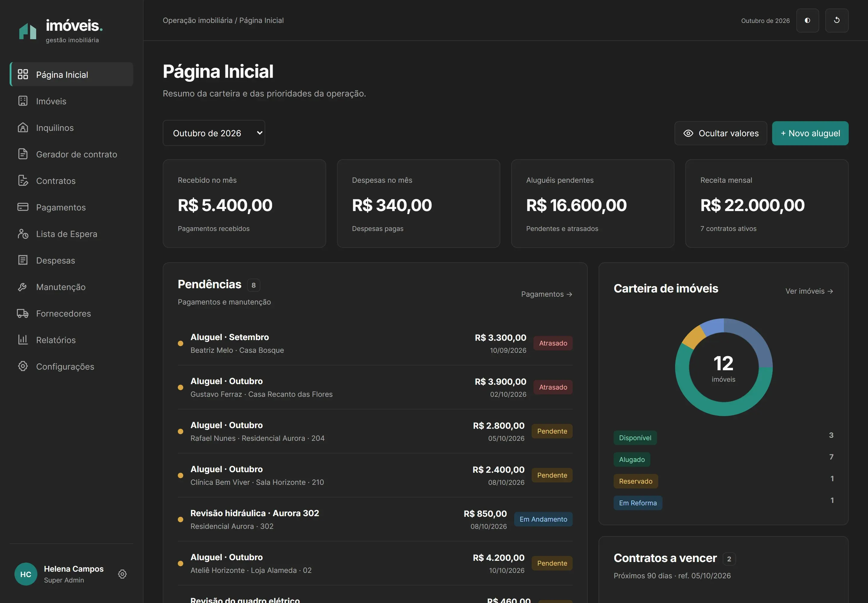Click the Aluguéis pendentes card
The width and height of the screenshot is (868, 603).
(592, 203)
